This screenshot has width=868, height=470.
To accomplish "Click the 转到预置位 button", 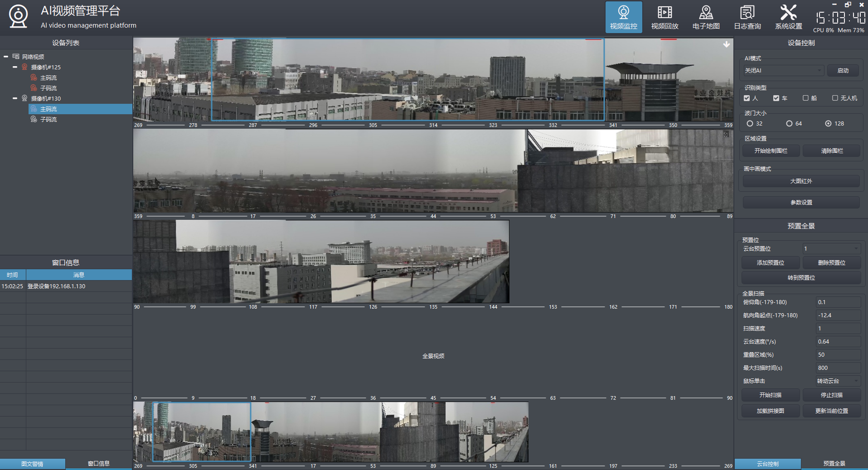I will coord(801,278).
